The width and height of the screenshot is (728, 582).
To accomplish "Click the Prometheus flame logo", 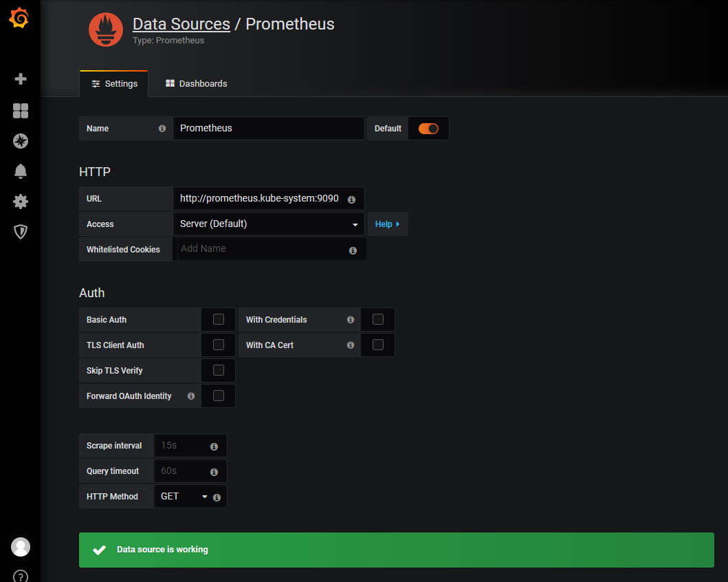I will [106, 30].
